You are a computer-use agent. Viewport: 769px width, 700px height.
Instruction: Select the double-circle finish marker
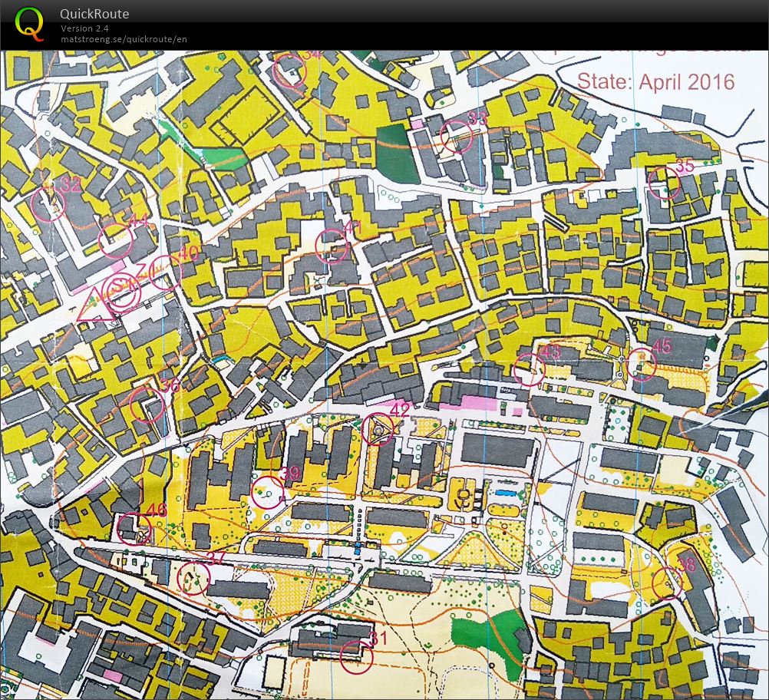(x=120, y=292)
